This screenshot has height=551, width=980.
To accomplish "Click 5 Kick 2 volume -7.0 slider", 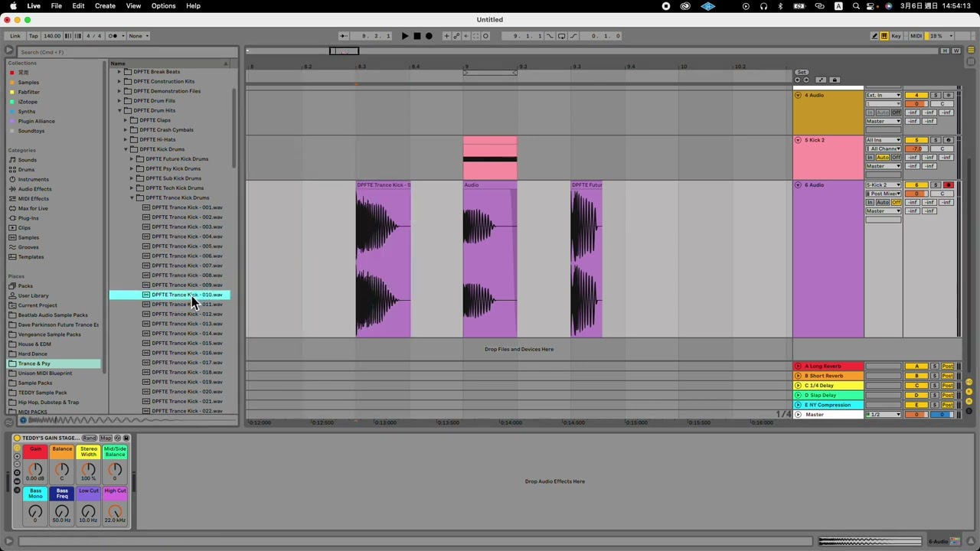I will 916,149.
